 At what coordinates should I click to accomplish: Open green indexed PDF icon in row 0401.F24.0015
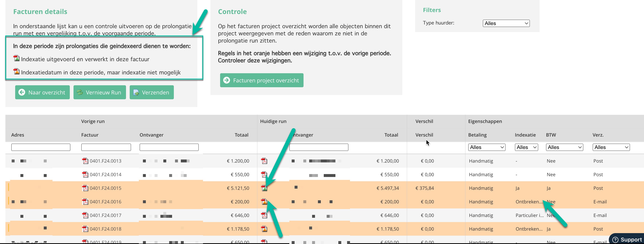click(264, 188)
